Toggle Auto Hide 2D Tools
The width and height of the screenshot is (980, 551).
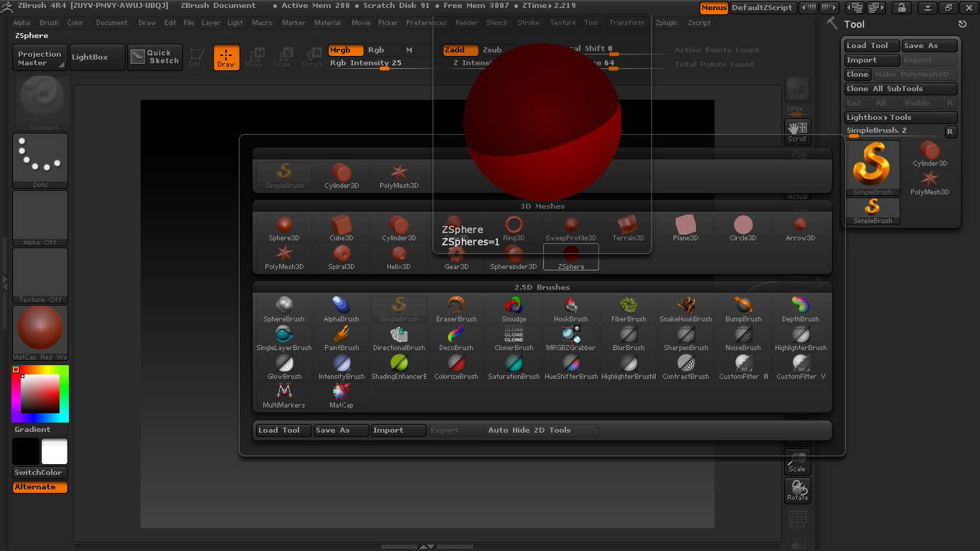542,430
